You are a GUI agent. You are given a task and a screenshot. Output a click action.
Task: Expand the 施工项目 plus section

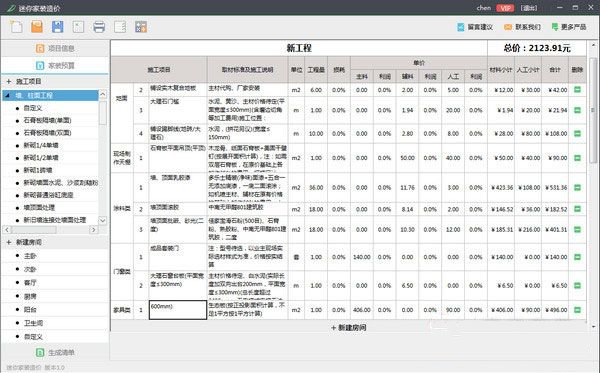(x=9, y=81)
